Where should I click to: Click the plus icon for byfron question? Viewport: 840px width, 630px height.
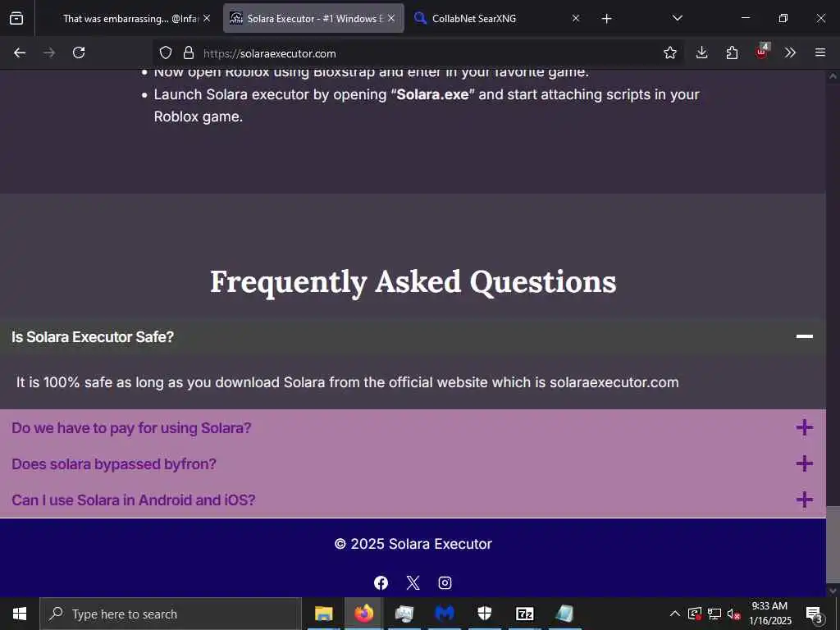(x=804, y=463)
